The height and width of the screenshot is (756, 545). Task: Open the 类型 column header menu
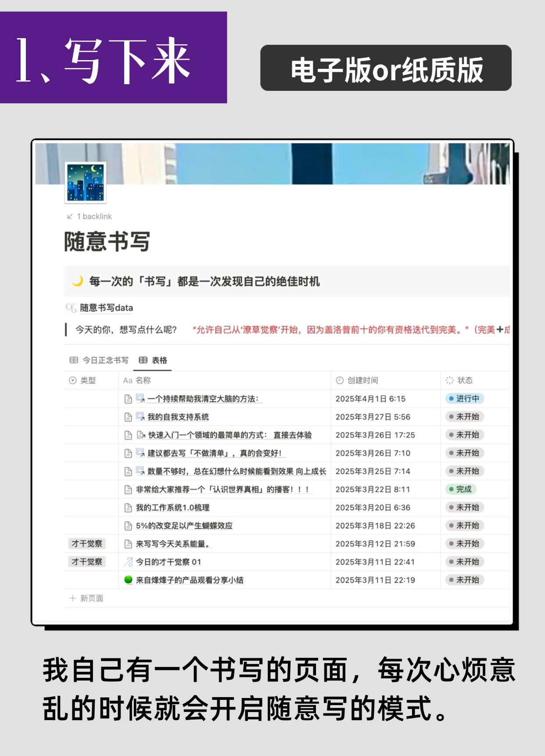(87, 380)
